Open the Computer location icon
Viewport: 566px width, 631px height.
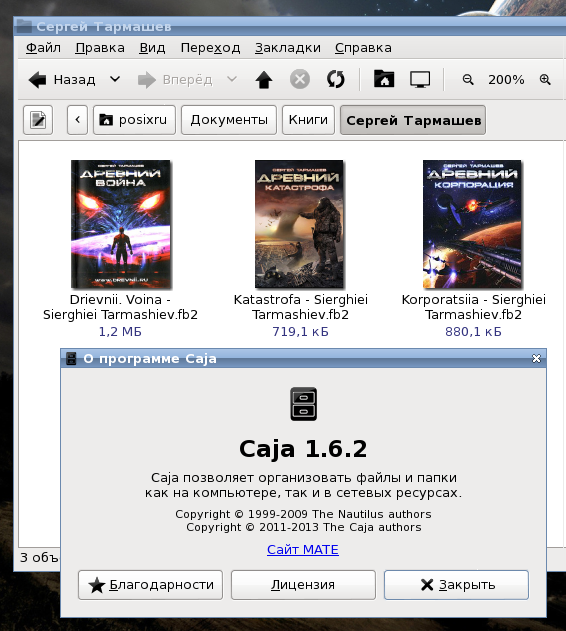(x=420, y=79)
